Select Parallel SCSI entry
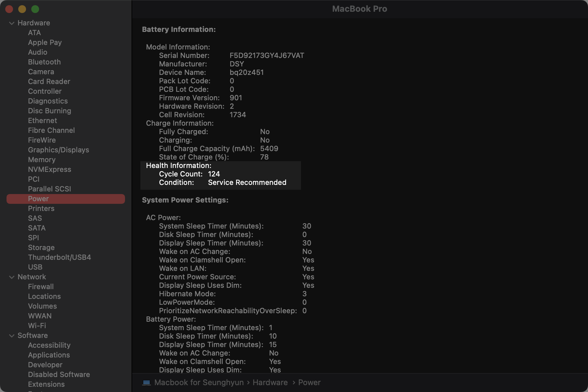Image resolution: width=588 pixels, height=392 pixels. tap(49, 189)
